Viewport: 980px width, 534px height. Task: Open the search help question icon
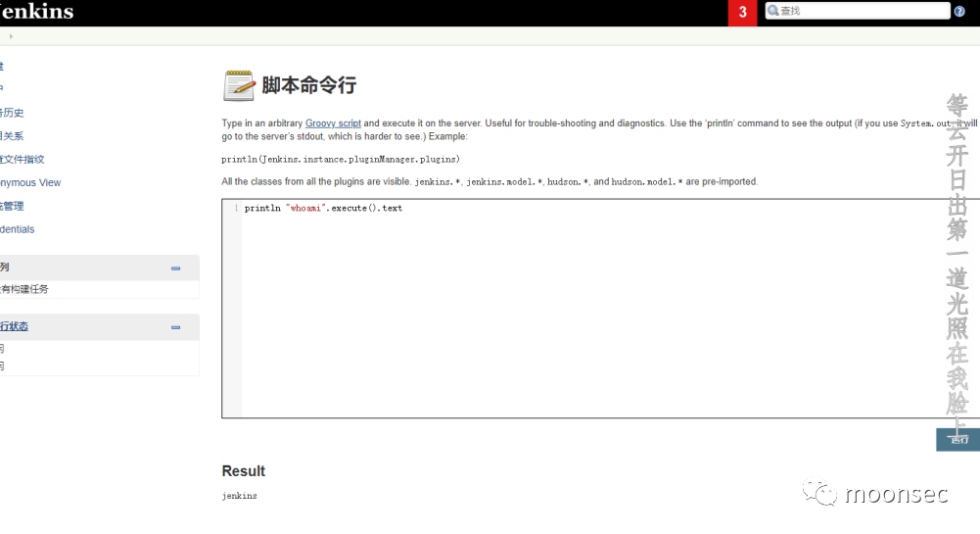(x=959, y=11)
